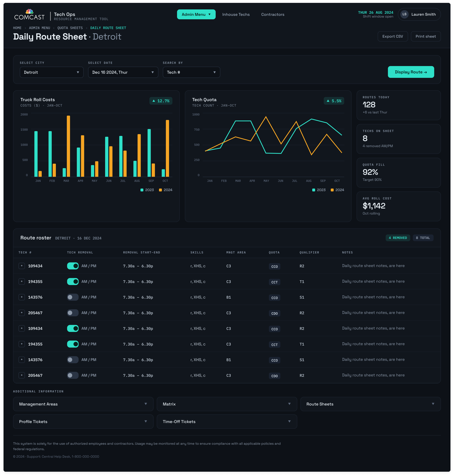This screenshot has height=476, width=454.
Task: Expand the first 194355 row plus icon
Action: click(22, 282)
